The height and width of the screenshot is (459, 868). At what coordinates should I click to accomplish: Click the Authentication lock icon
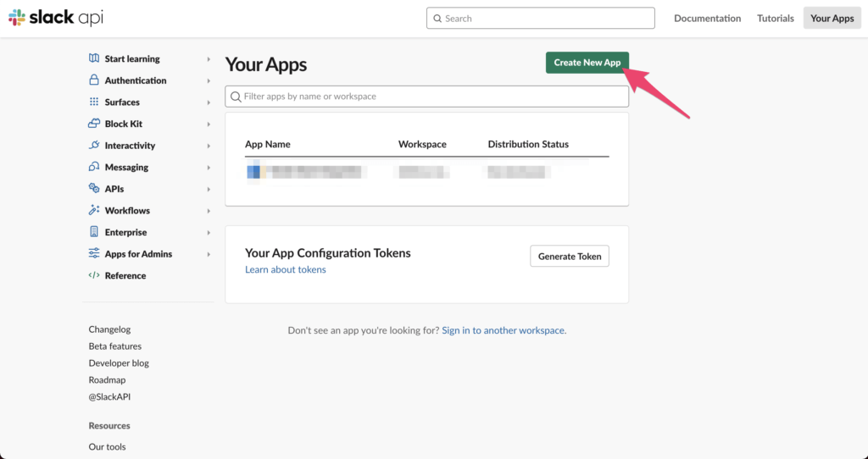click(x=94, y=80)
